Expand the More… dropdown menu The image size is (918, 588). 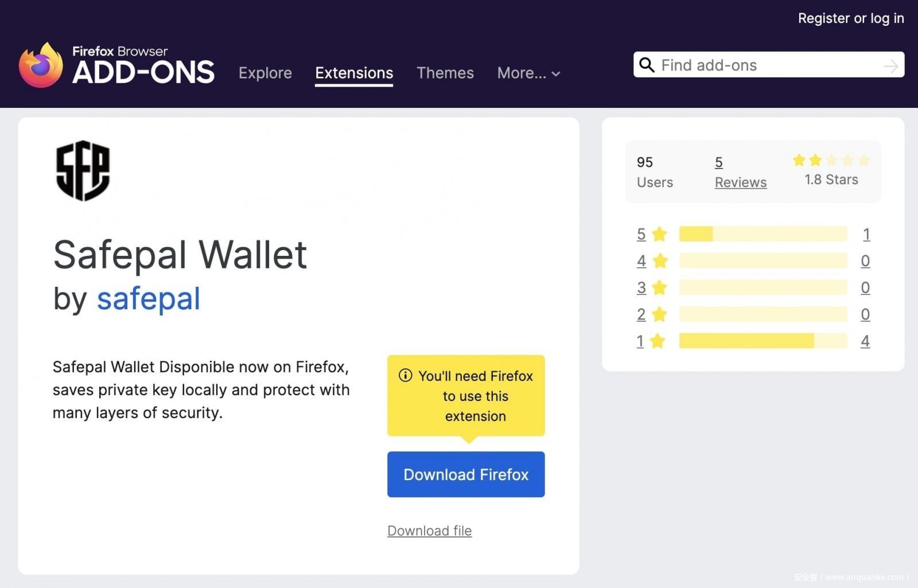[528, 73]
